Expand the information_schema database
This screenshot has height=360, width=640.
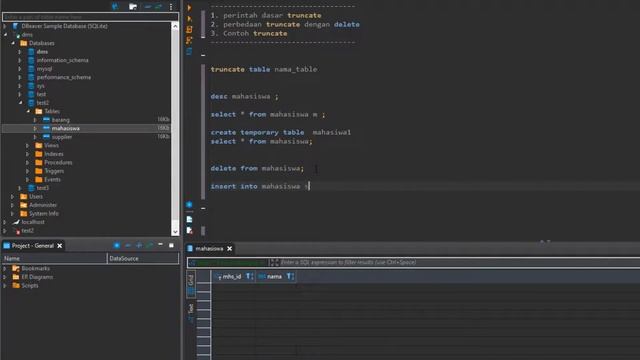pos(20,60)
